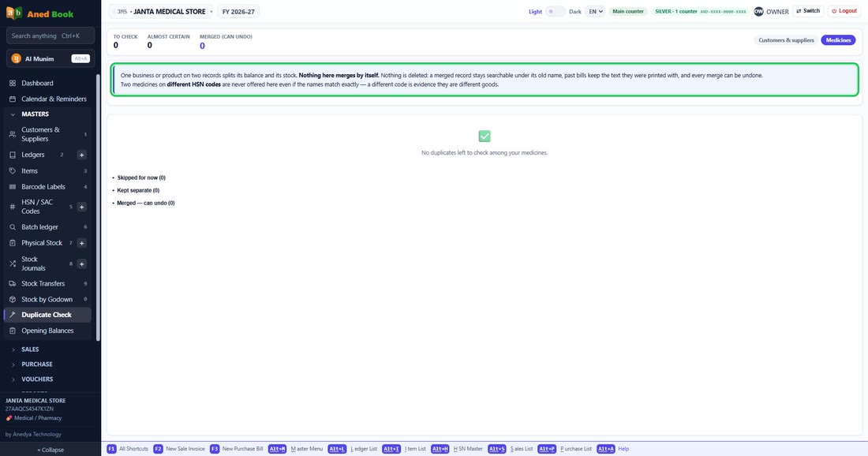Expand the SALES section
This screenshot has height=456, width=868.
tap(47, 349)
